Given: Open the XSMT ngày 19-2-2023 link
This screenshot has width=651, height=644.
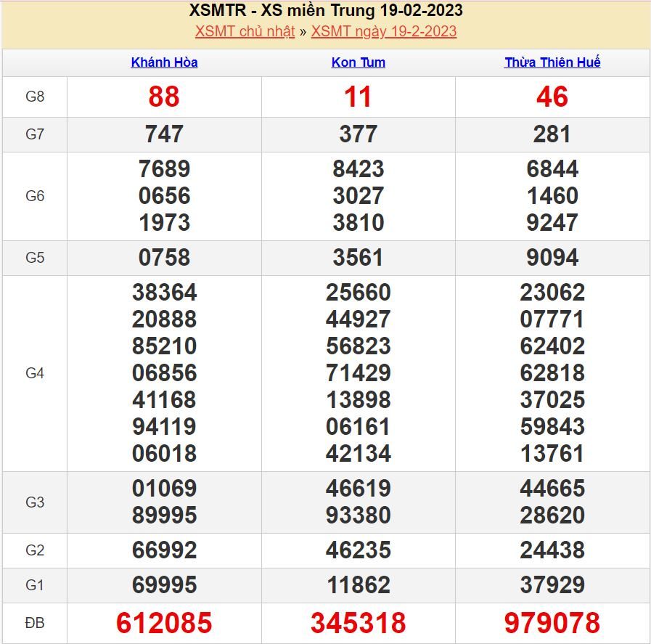Looking at the screenshot, I should pos(384,31).
